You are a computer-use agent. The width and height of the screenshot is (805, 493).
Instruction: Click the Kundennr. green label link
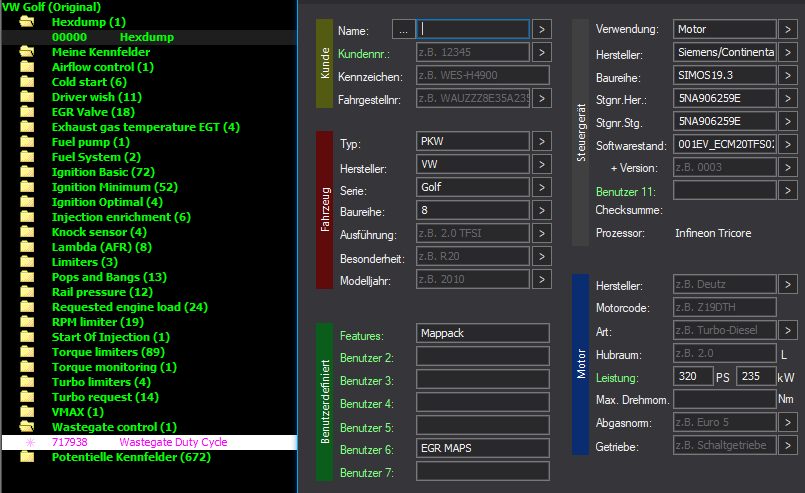[363, 54]
